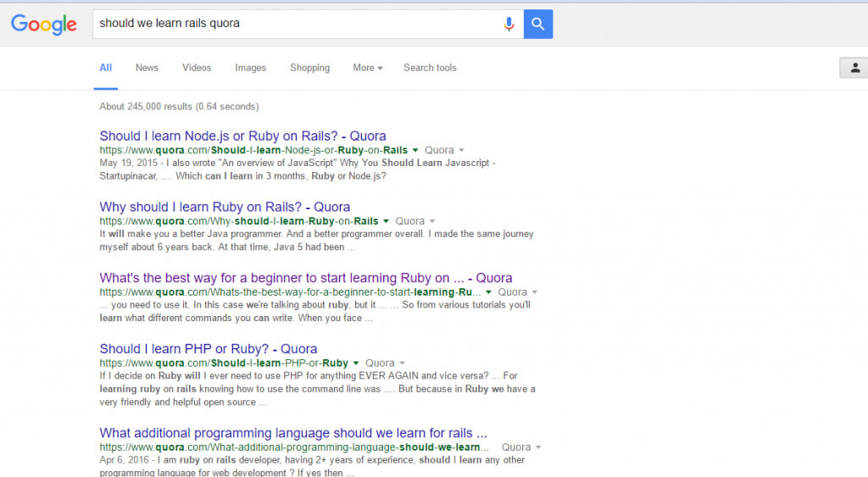Click 'About 245,000 results' stats text
This screenshot has height=477, width=868.
tap(179, 106)
